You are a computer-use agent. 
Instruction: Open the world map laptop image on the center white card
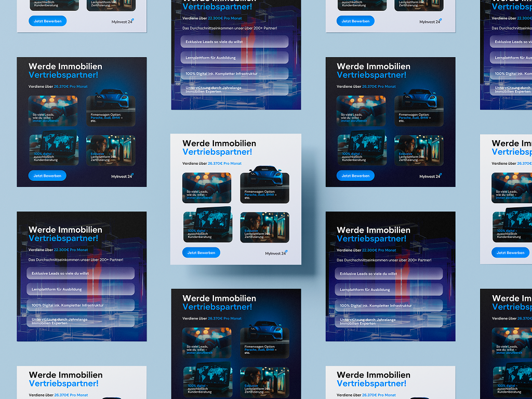tap(208, 224)
